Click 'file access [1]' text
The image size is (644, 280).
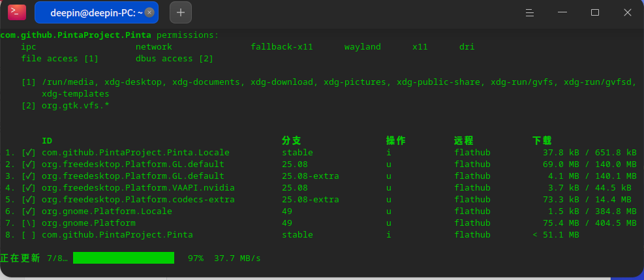pos(60,59)
